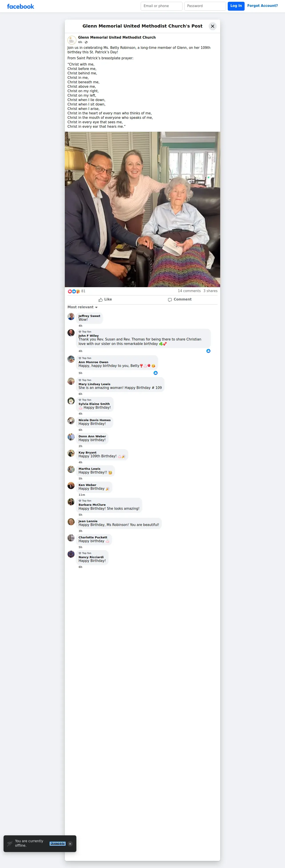Open the like reaction on John F Wiley's comment
Image resolution: width=285 pixels, height=868 pixels.
(x=208, y=351)
